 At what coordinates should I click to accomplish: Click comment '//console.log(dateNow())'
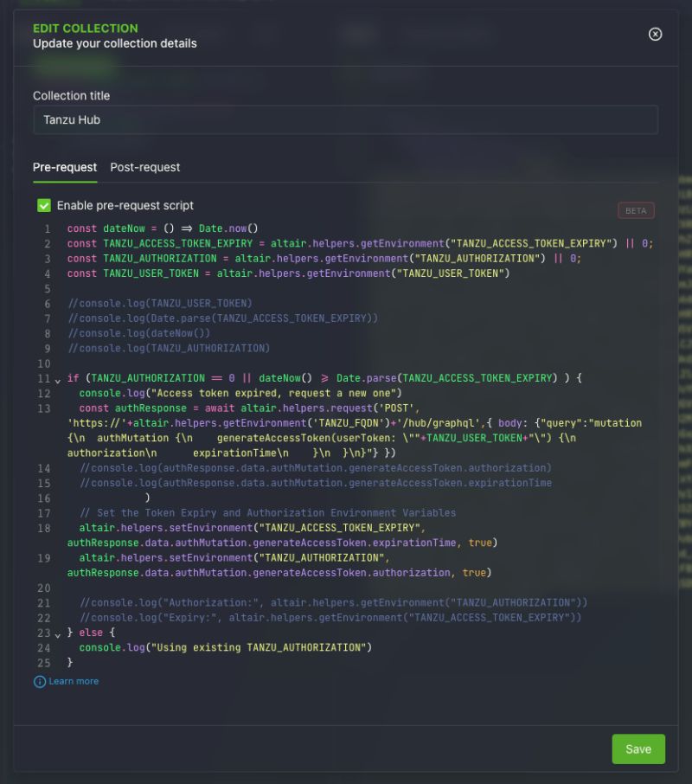(x=139, y=333)
